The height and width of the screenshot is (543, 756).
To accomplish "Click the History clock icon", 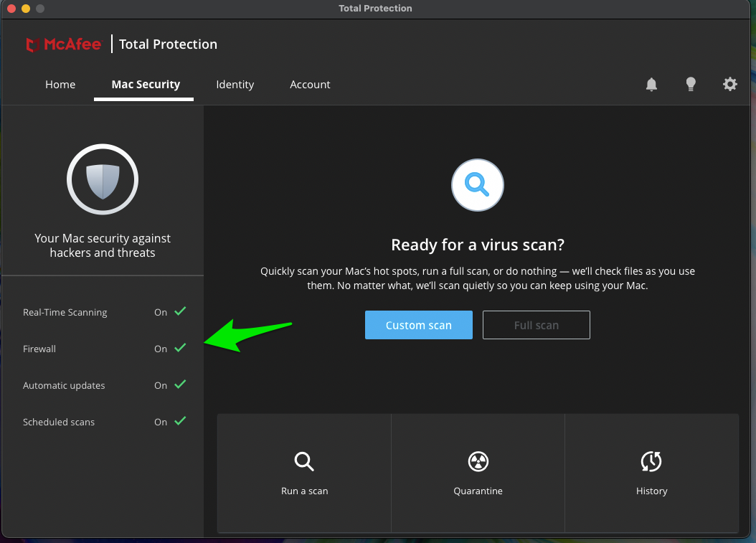I will pos(651,461).
